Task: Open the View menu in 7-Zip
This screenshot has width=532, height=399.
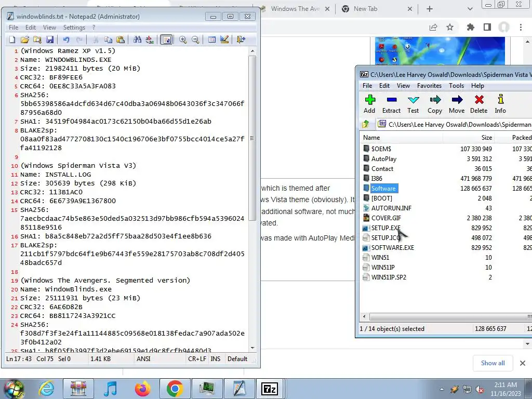Action: 403,86
